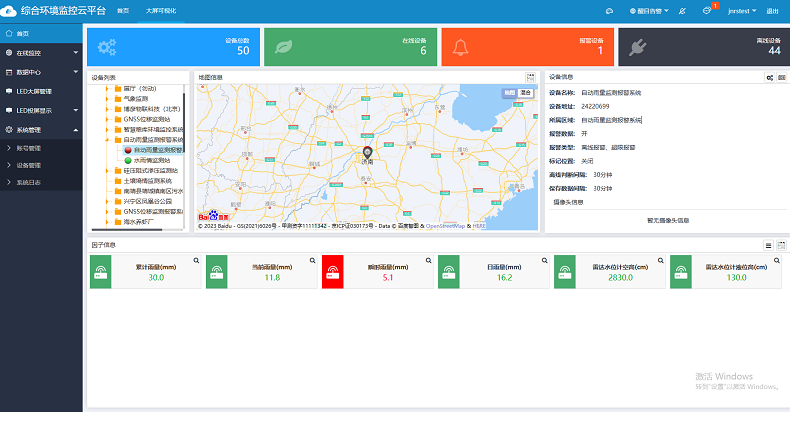Expand the 博彦物联科技（北京） tree arrow

(x=107, y=109)
